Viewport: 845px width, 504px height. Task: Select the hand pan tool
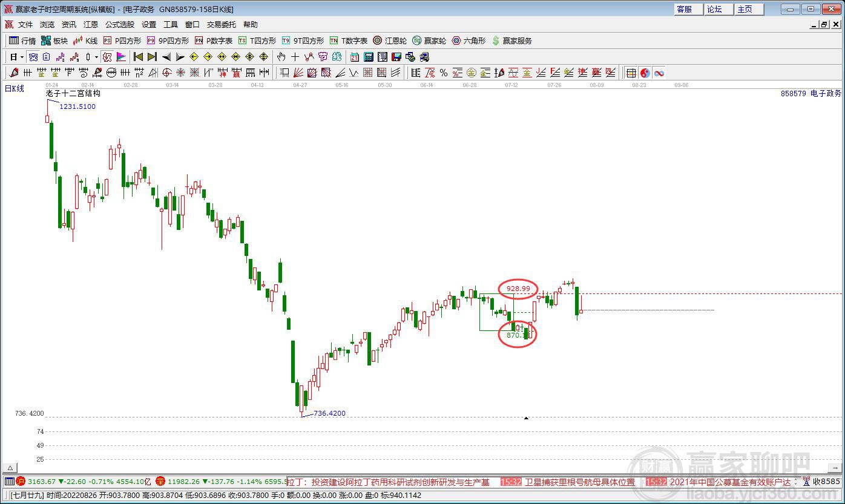[281, 57]
